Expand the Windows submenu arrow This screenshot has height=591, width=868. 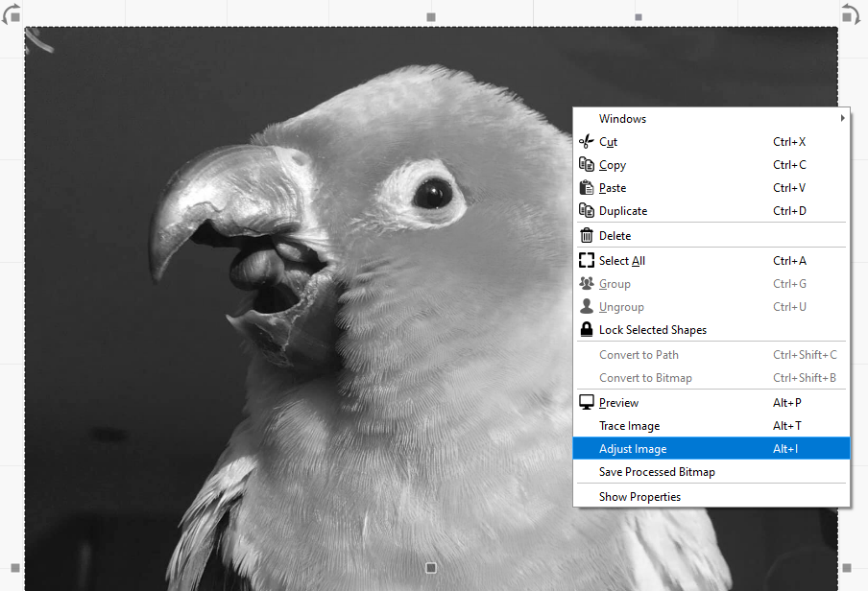tap(842, 119)
